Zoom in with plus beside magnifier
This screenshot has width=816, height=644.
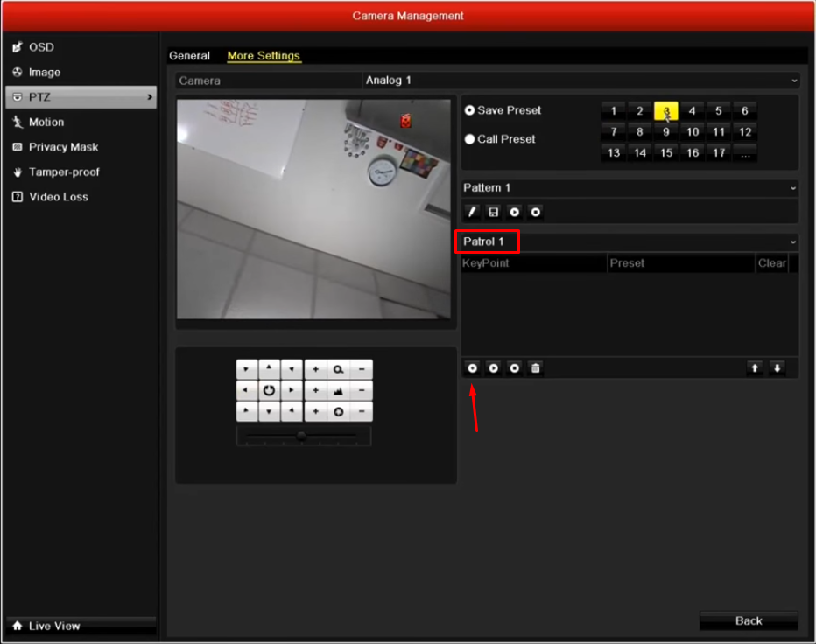(x=315, y=369)
